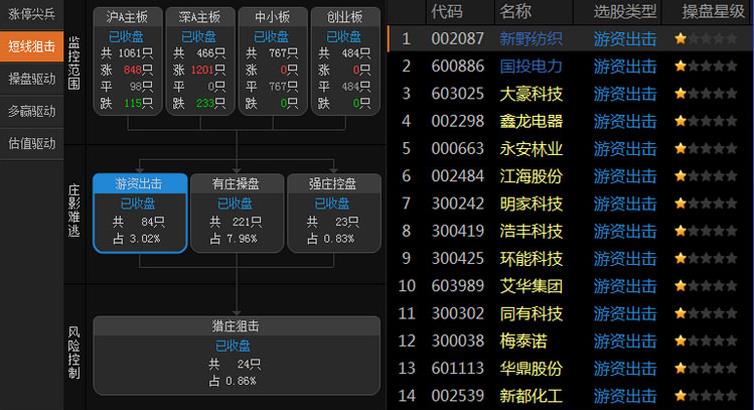Switch to the 操盘驱动 sidebar tab
754x410 pixels.
pos(32,79)
